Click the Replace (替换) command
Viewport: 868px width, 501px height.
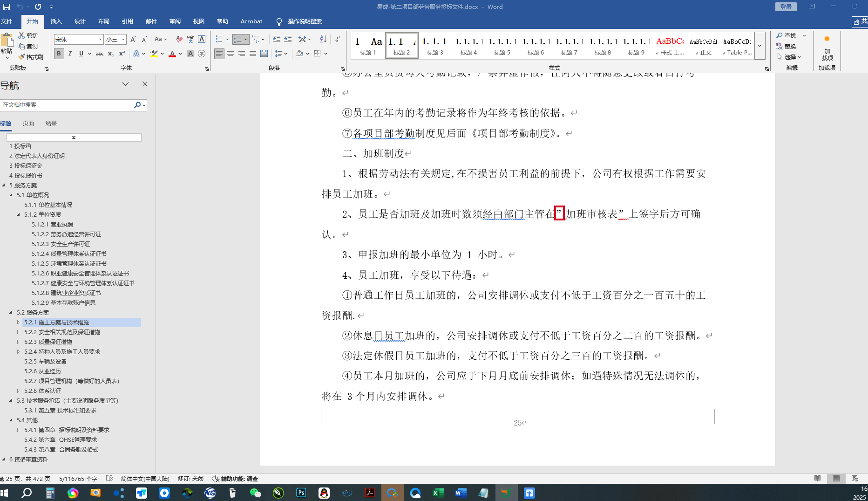(786, 46)
